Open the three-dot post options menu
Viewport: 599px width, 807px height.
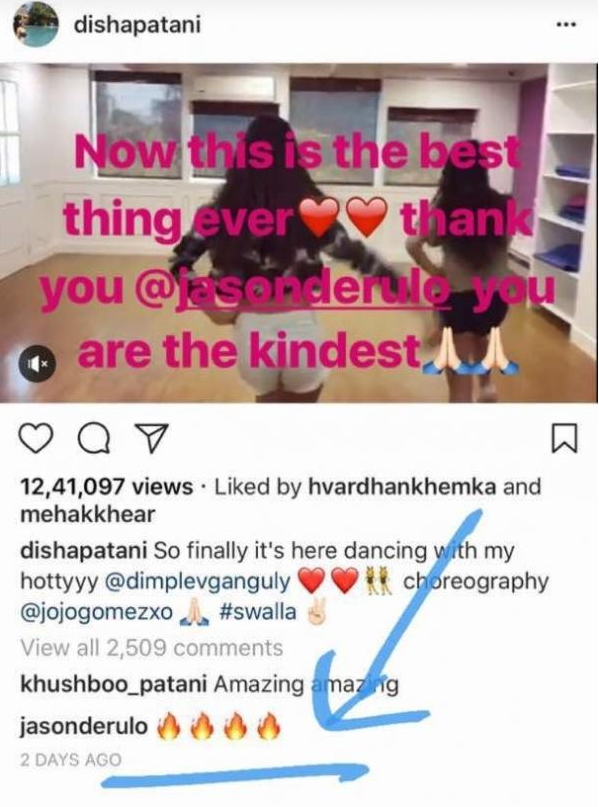click(566, 25)
